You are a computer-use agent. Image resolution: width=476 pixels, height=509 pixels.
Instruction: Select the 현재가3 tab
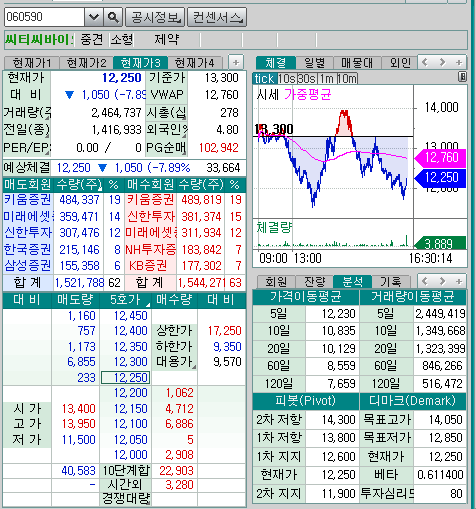click(x=140, y=63)
